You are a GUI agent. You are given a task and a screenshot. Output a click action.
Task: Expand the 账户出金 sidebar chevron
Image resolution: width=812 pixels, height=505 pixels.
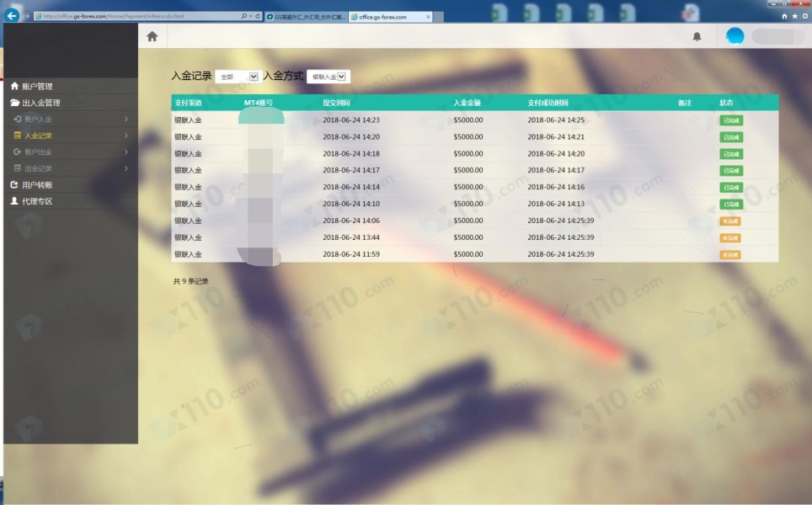tap(126, 152)
